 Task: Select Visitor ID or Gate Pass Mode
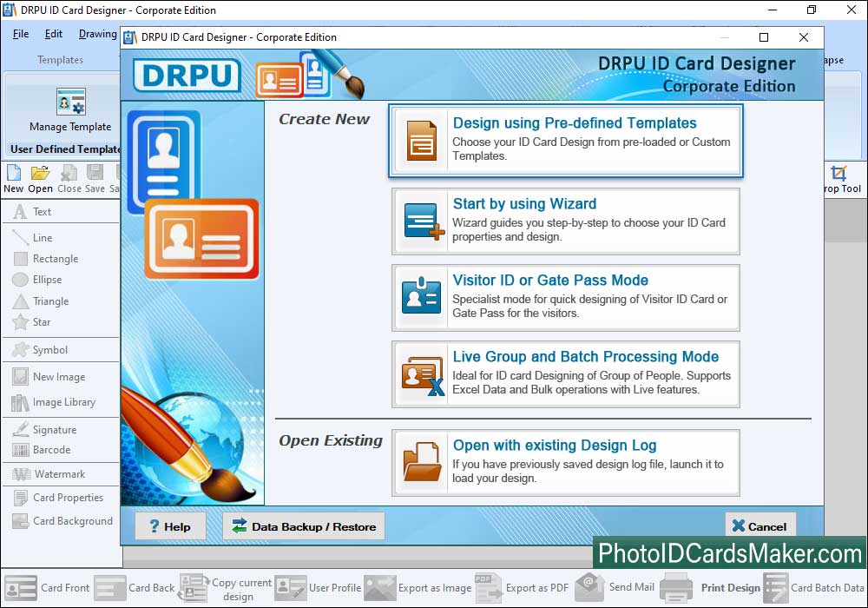[x=565, y=297]
